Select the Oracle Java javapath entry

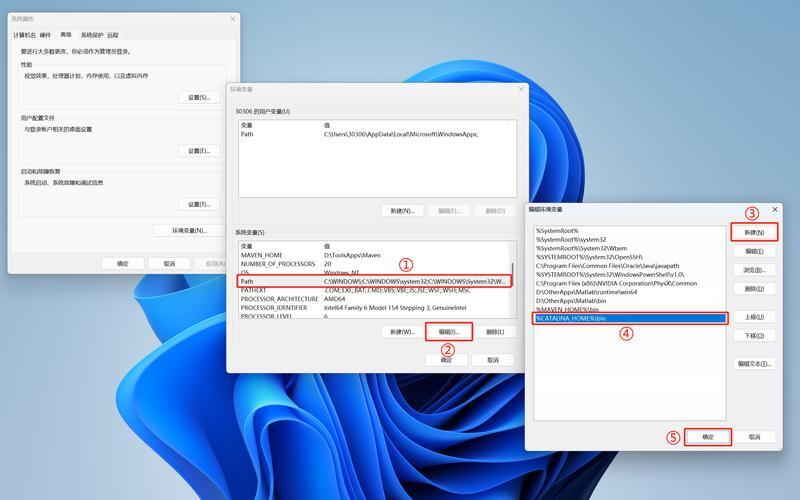(x=630, y=266)
